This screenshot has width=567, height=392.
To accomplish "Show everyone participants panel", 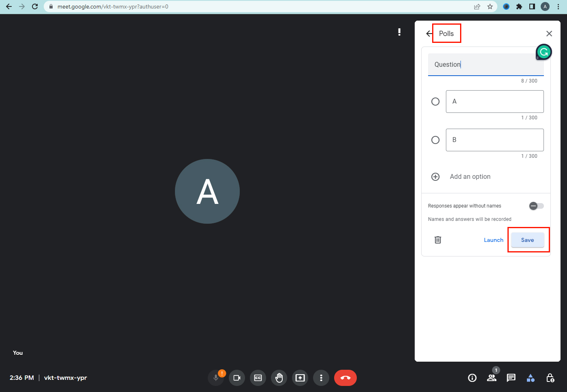I will pyautogui.click(x=492, y=378).
